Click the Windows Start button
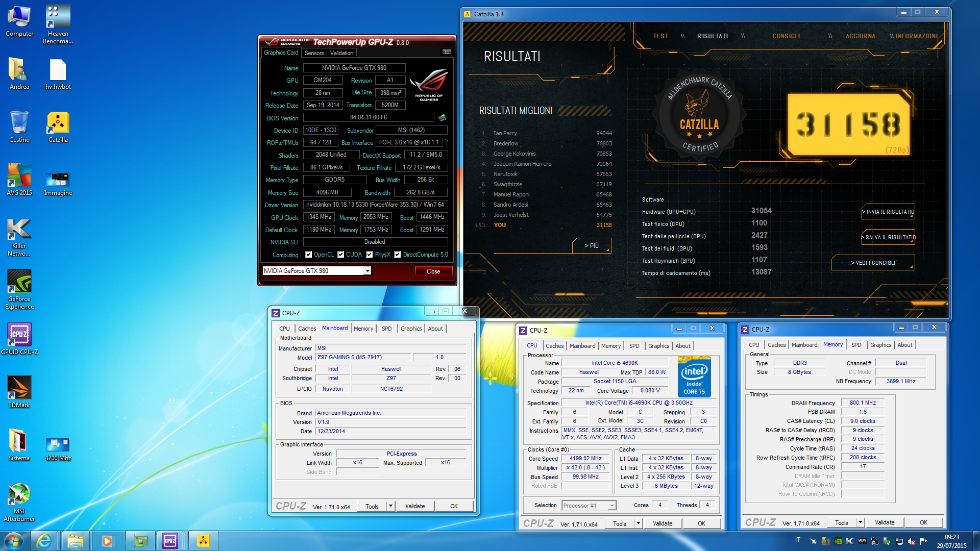Screen dimensions: 980x551 [14, 541]
